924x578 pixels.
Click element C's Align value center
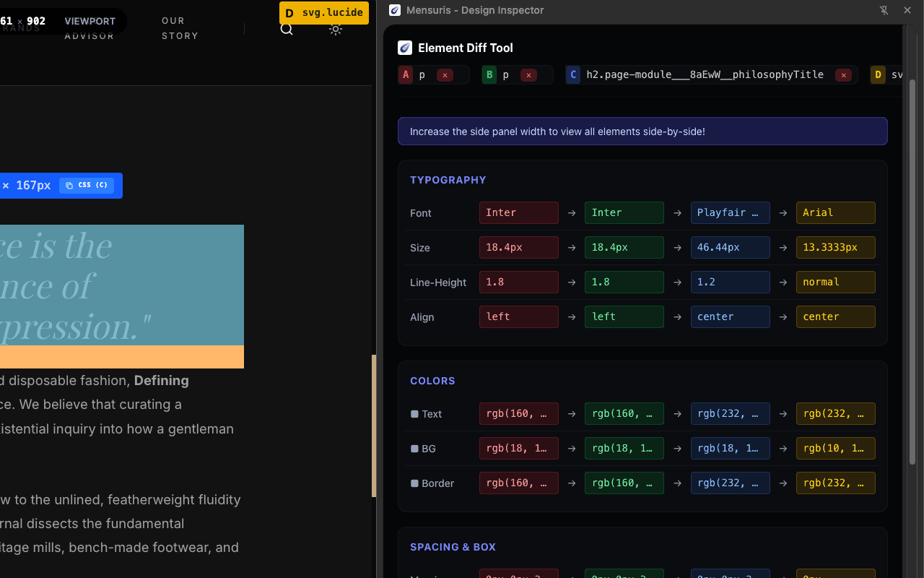point(731,316)
